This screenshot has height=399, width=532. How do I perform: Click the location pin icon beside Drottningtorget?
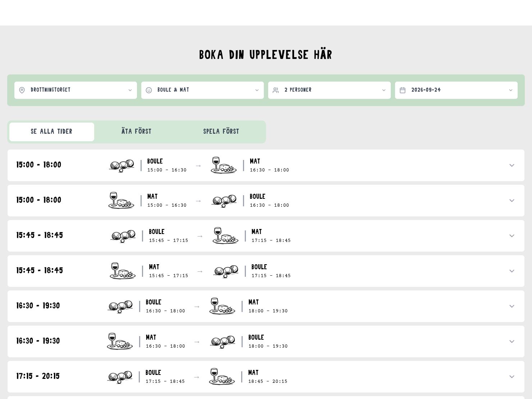(x=22, y=90)
